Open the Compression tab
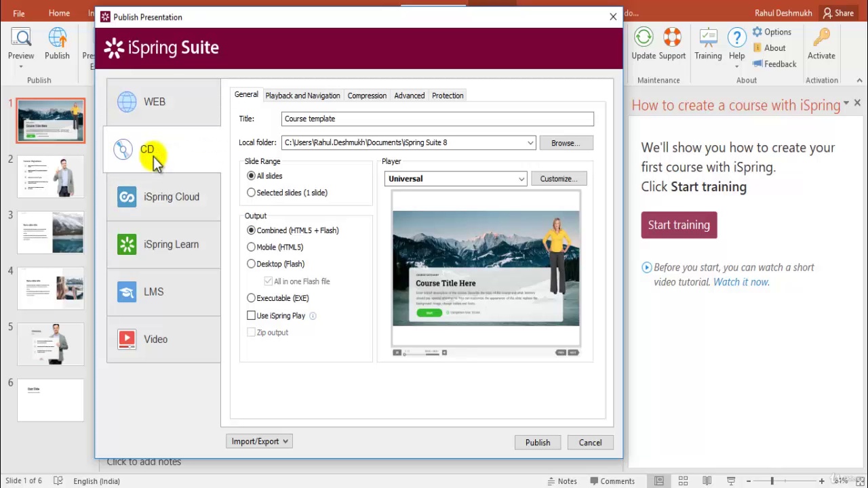This screenshot has height=488, width=868. (367, 96)
